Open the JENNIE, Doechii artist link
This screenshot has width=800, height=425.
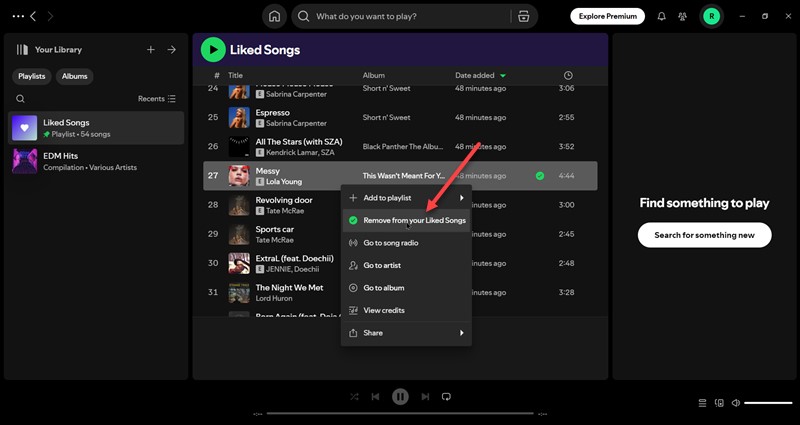click(x=292, y=269)
